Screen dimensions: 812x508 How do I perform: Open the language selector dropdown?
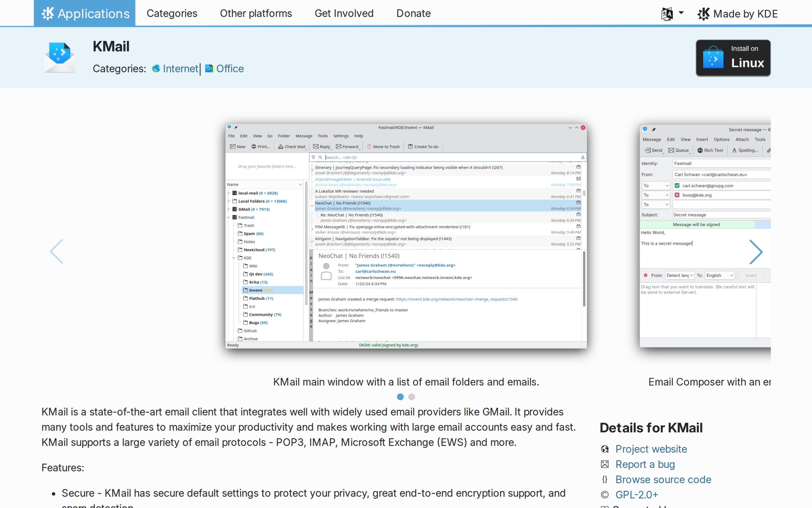tap(672, 13)
